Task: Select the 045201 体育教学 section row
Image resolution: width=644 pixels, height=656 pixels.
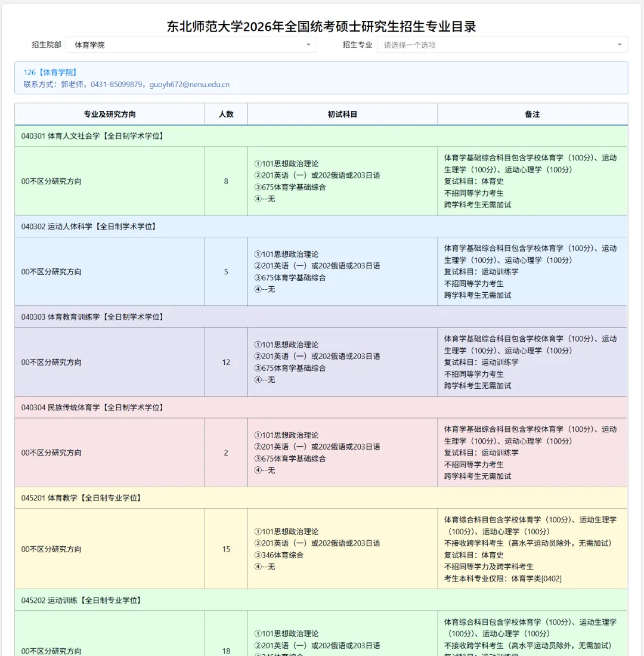Action: pyautogui.click(x=321, y=498)
